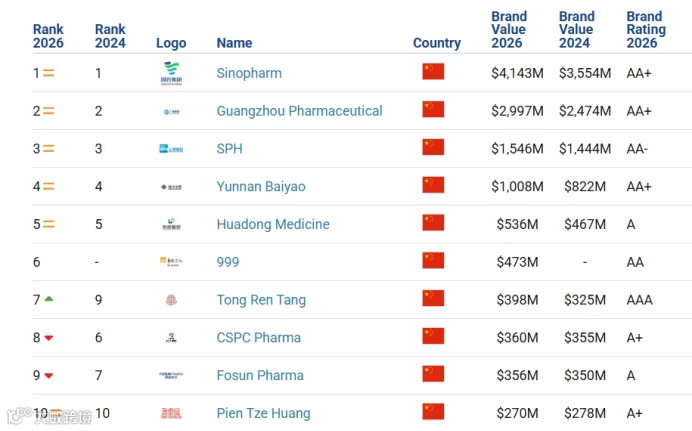Image resolution: width=692 pixels, height=431 pixels.
Task: Click the SPH brand logo
Action: click(x=171, y=149)
